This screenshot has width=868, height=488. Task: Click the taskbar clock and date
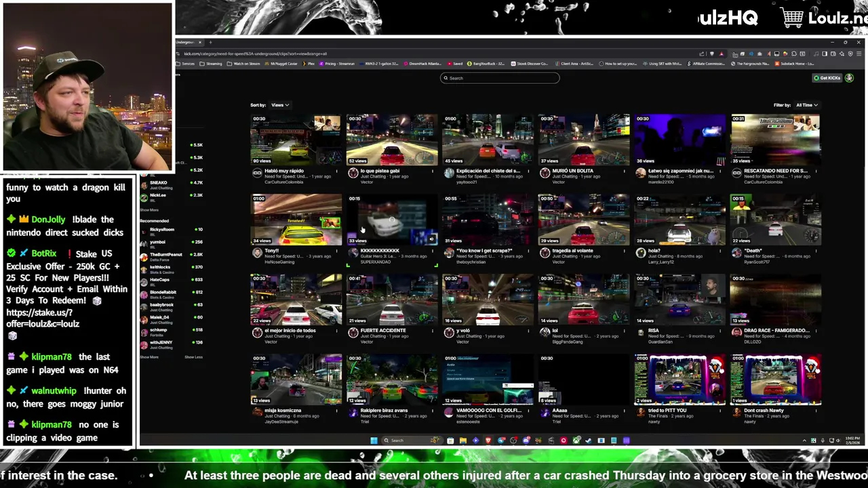tap(852, 441)
